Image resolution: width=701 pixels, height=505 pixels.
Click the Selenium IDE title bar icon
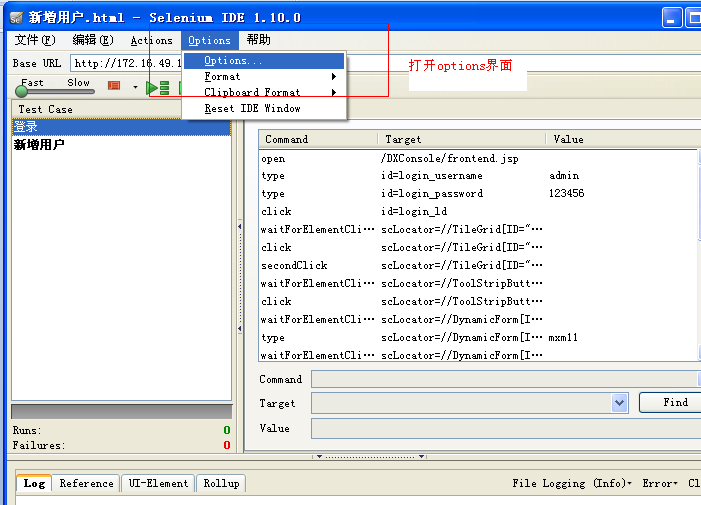pyautogui.click(x=16, y=17)
